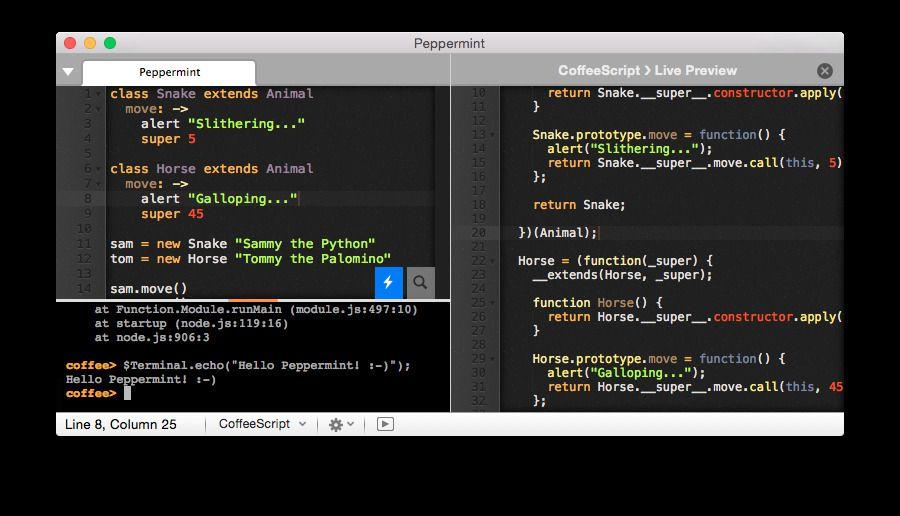
Task: Click the string "Slithering..." in the editor
Action: (246, 123)
